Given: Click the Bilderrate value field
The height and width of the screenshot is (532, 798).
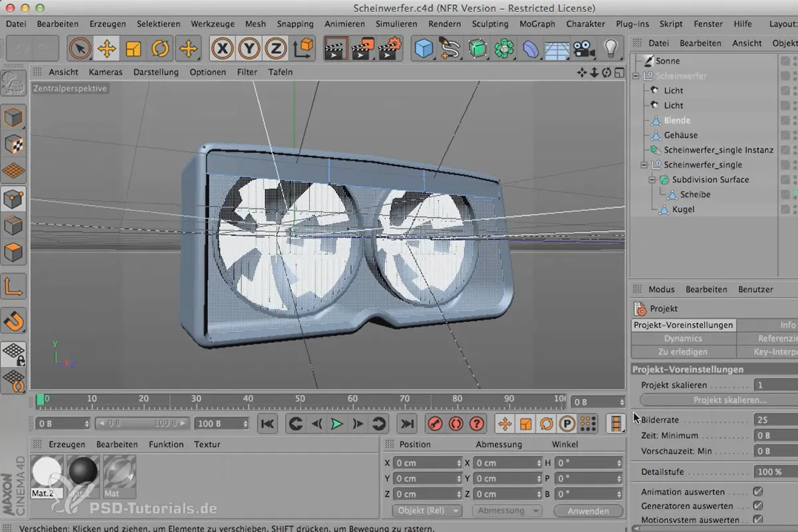Looking at the screenshot, I should click(776, 420).
